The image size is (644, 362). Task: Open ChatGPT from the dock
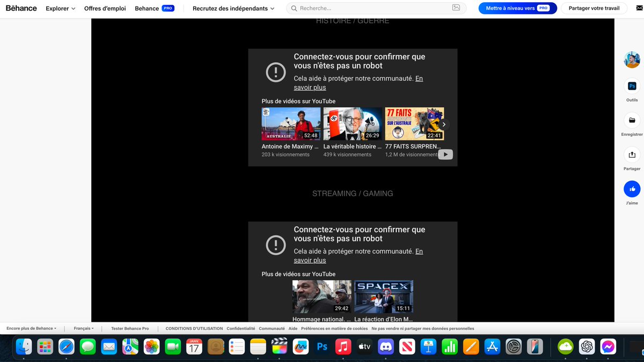click(587, 346)
